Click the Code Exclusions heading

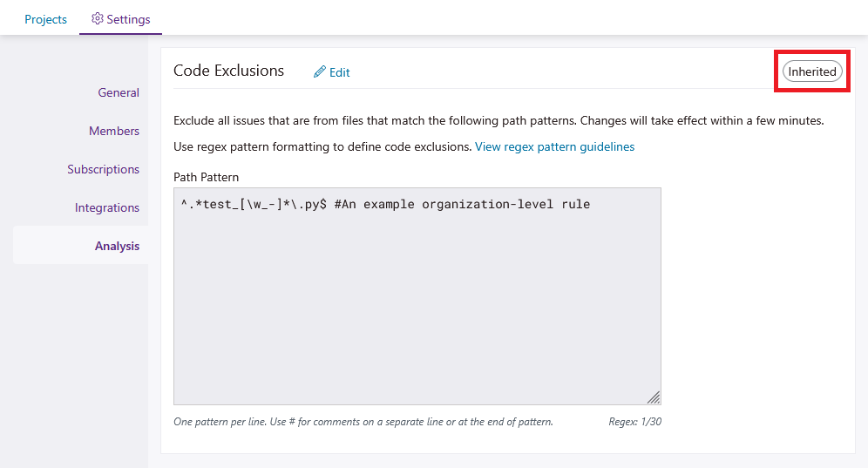point(228,71)
